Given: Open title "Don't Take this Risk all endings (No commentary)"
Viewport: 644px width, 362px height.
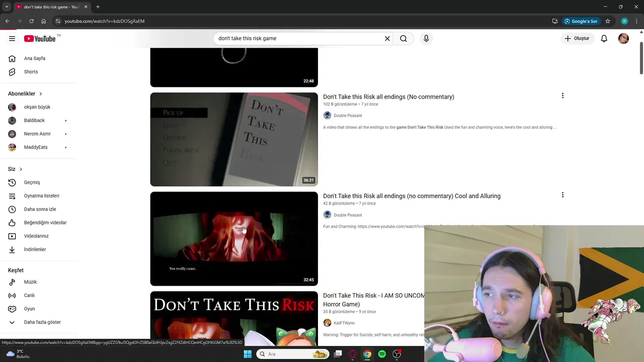Looking at the screenshot, I should click(388, 97).
